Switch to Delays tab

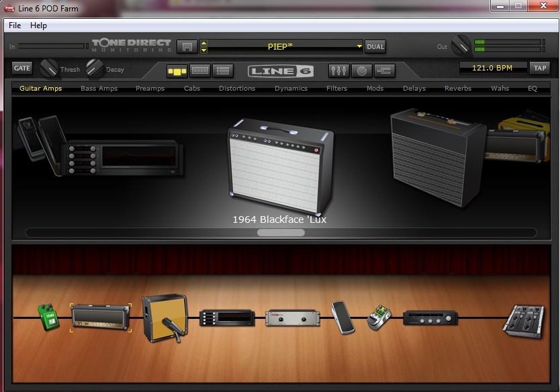point(414,88)
